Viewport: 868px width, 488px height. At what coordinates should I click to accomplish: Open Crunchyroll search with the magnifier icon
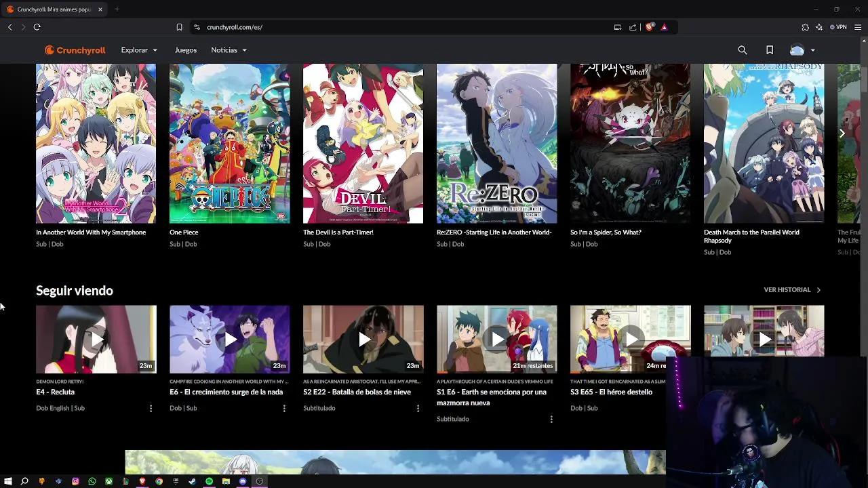(x=743, y=49)
